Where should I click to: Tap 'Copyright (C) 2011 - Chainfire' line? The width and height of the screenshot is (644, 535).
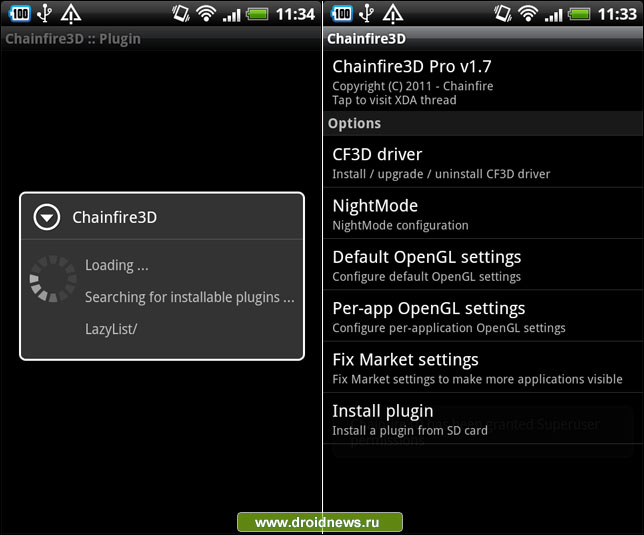click(413, 86)
